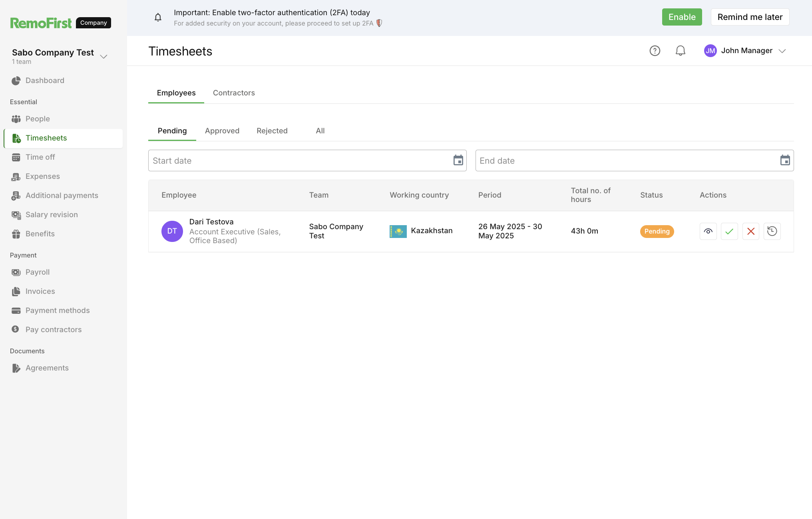Image resolution: width=812 pixels, height=519 pixels.
Task: Open Start date calendar picker icon
Action: click(x=458, y=160)
